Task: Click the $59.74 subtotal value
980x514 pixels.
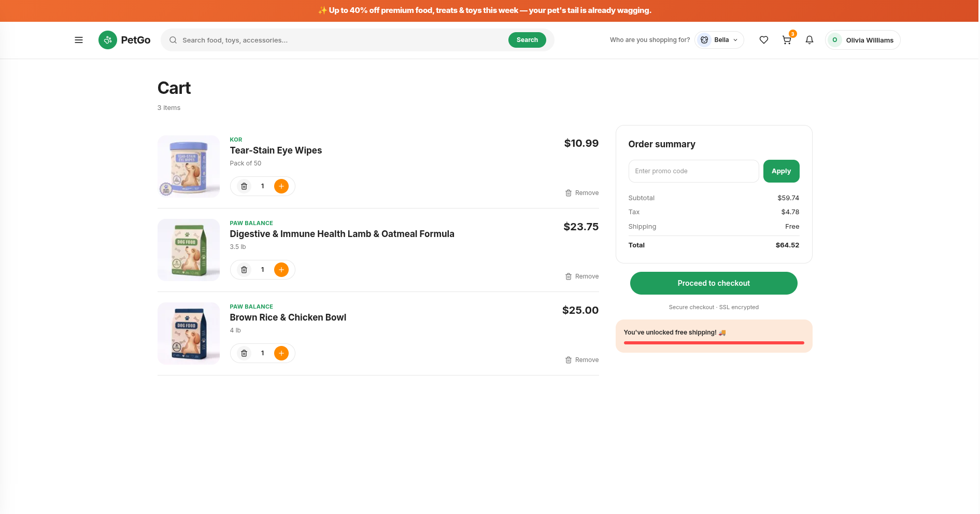Action: 788,198
